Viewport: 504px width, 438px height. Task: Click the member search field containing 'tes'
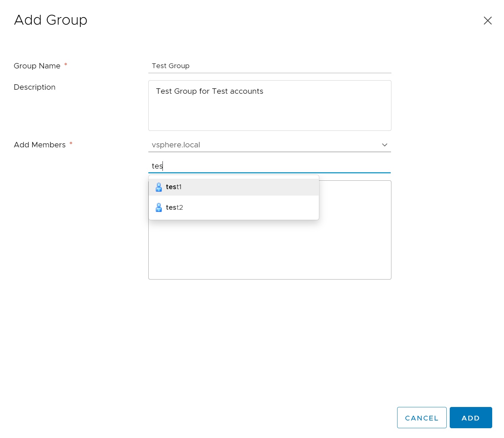[270, 166]
